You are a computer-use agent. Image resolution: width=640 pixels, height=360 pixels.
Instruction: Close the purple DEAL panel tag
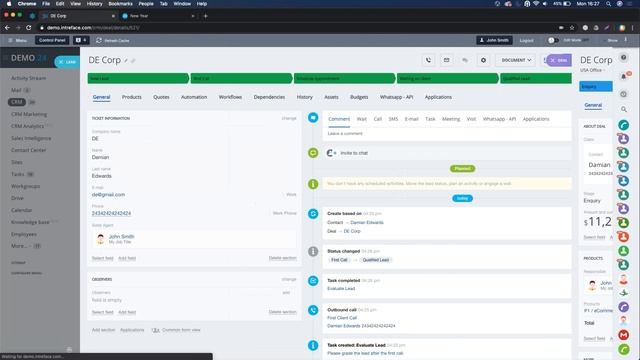(553, 60)
